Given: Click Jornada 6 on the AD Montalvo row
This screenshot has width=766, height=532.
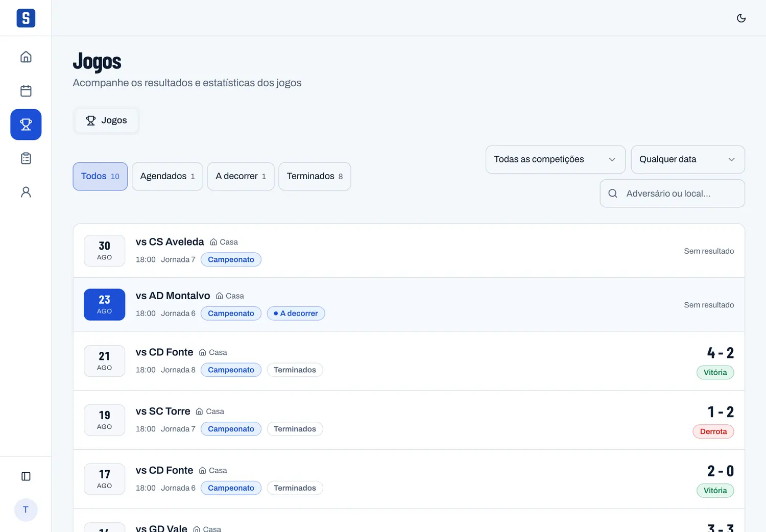Looking at the screenshot, I should (178, 313).
